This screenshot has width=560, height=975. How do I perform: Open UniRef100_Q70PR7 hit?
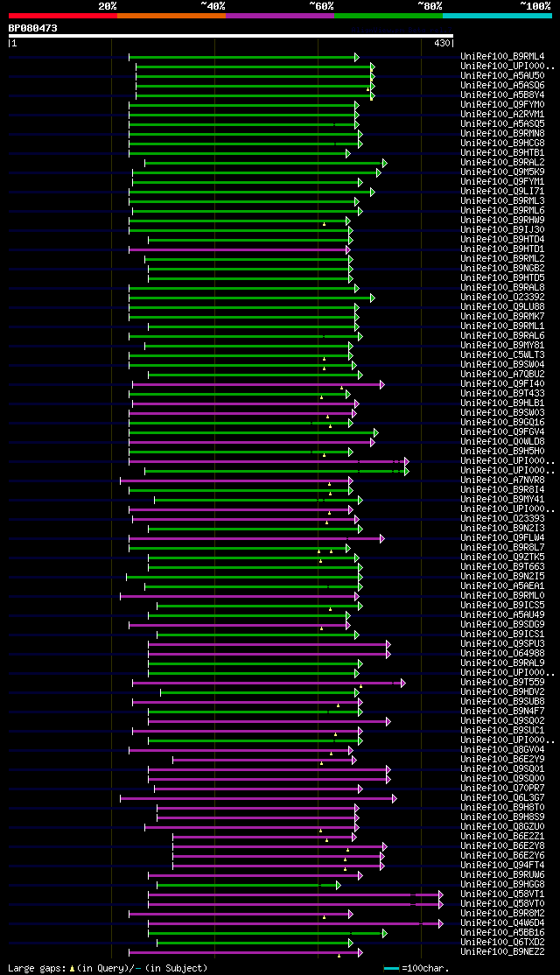click(x=503, y=789)
